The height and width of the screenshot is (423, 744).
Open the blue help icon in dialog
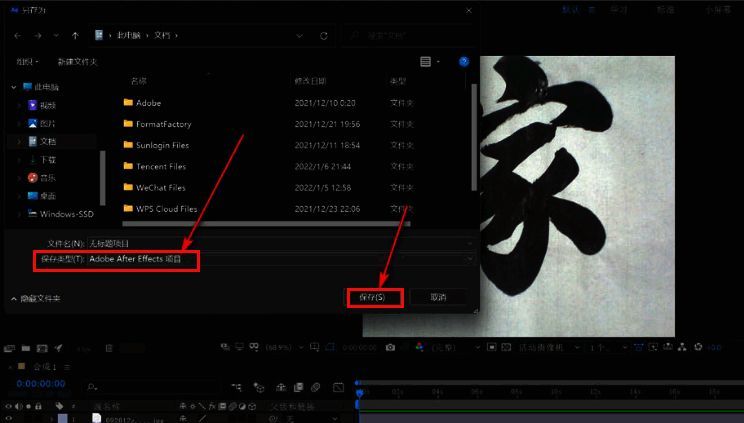click(x=464, y=61)
